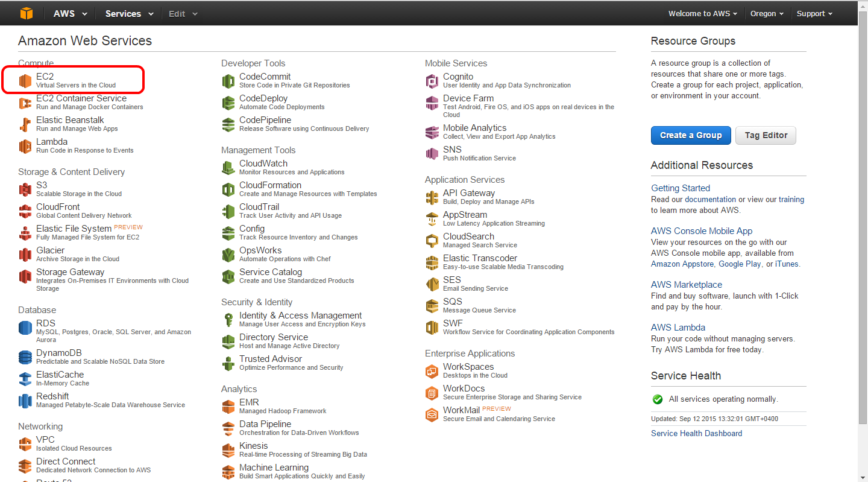Screen dimensions: 868x482
Task: Open the CloudWatch icon
Action: coord(228,168)
